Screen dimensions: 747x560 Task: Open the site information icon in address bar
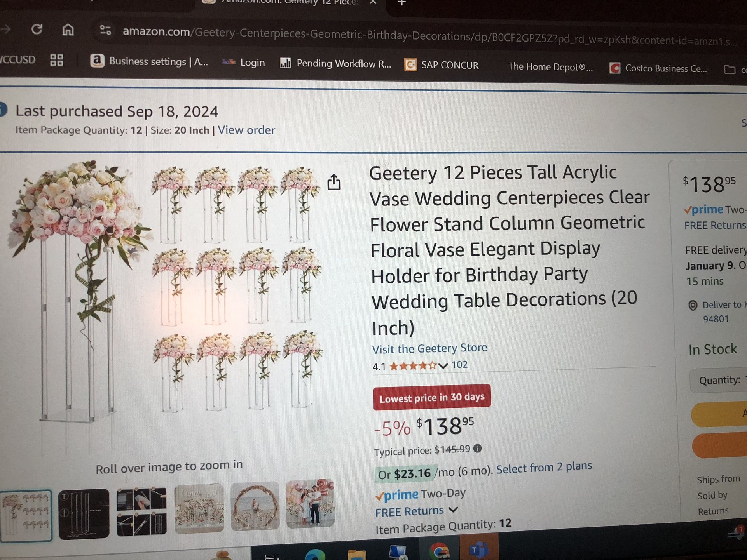[x=105, y=30]
